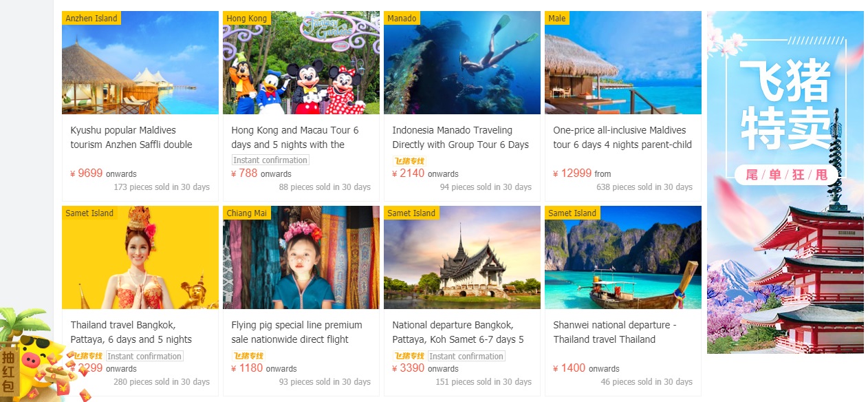The image size is (868, 402).
Task: Select the Anzhen Island location tag
Action: click(91, 18)
